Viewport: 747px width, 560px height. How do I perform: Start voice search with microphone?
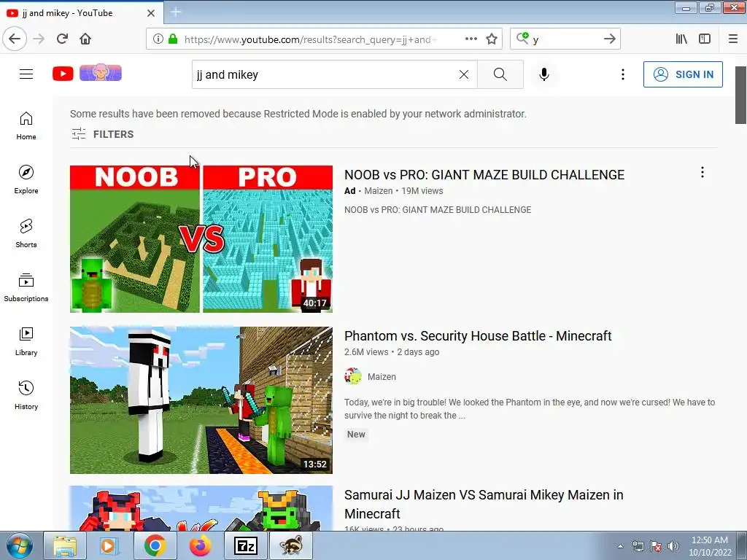click(x=544, y=74)
